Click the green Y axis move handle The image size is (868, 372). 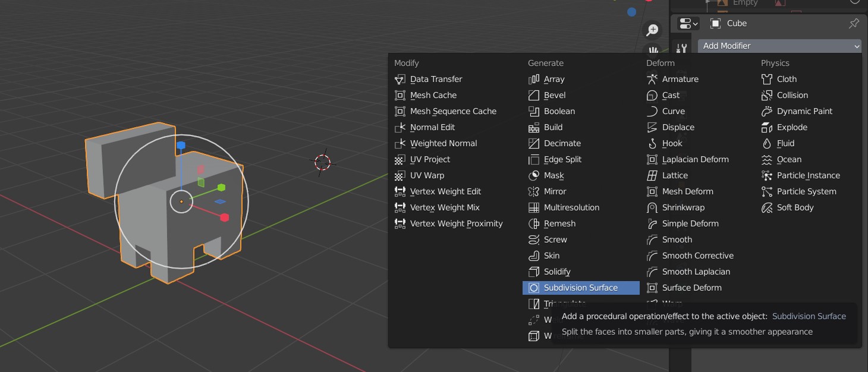[221, 187]
